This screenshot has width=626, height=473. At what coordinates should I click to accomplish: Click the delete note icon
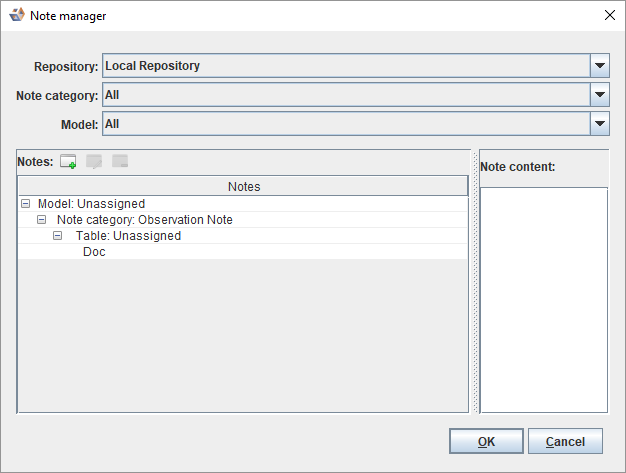[x=120, y=161]
